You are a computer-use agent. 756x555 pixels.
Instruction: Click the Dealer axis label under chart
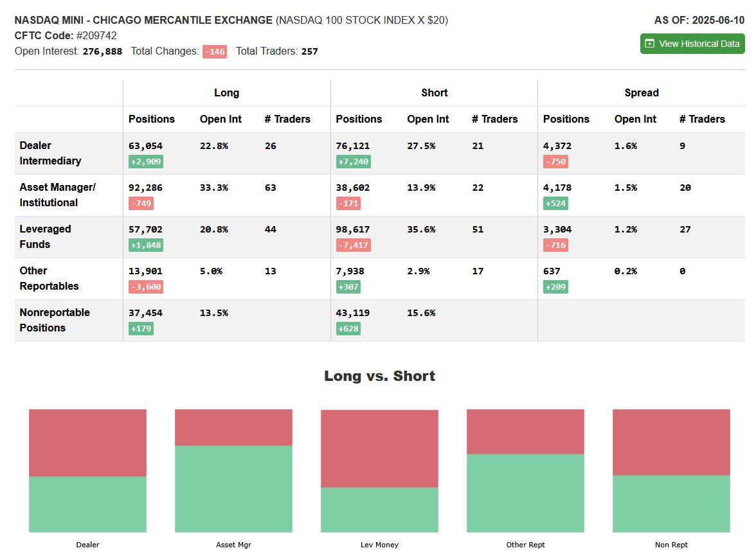pyautogui.click(x=87, y=545)
